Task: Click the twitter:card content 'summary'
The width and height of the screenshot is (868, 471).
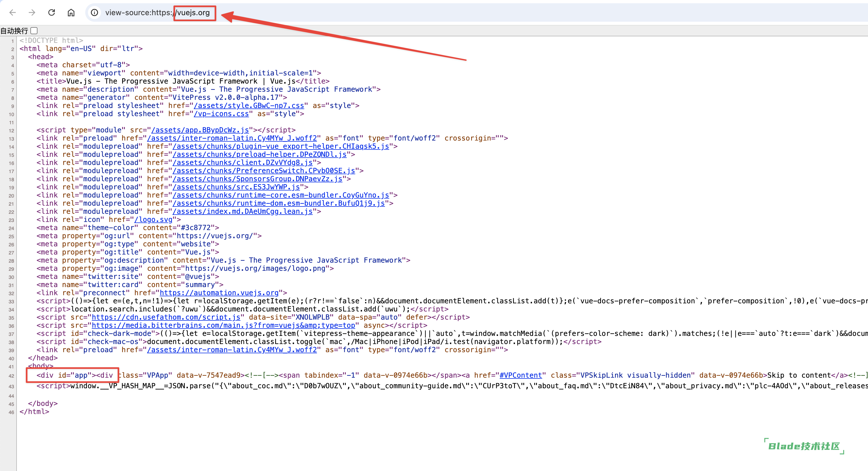Action: pos(200,285)
